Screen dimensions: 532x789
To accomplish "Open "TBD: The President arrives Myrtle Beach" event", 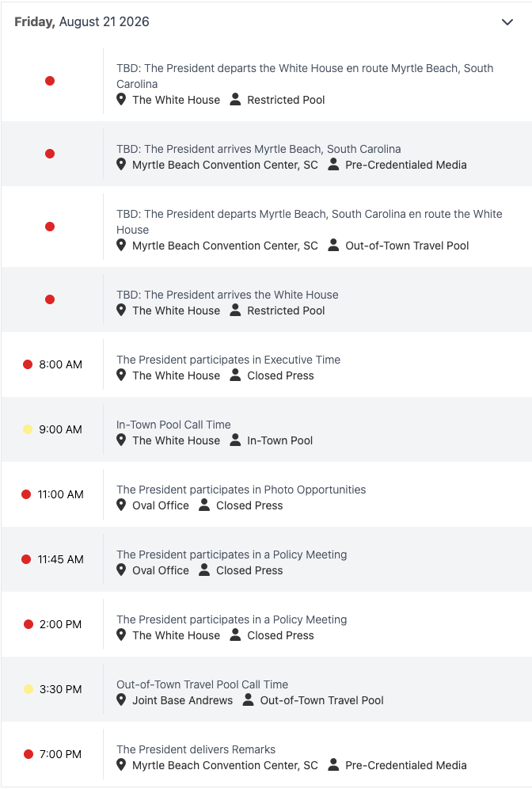I will coord(258,149).
